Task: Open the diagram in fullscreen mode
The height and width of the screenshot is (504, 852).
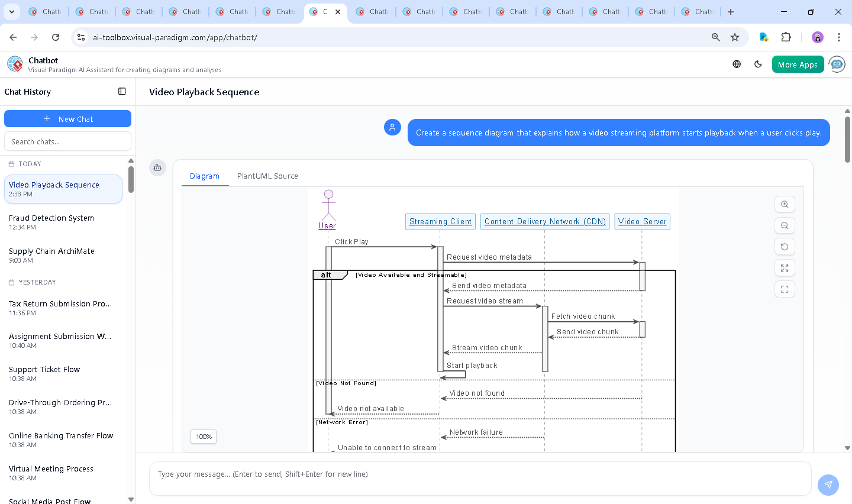Action: pos(785,289)
